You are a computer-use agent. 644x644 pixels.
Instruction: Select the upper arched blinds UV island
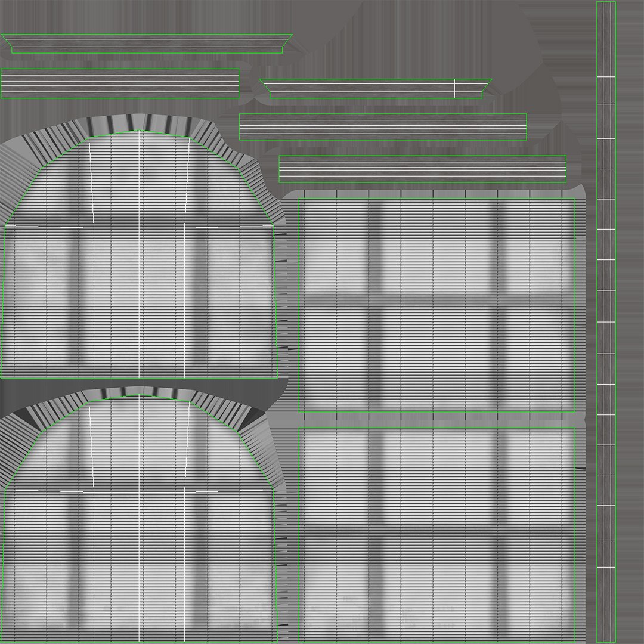pyautogui.click(x=139, y=254)
